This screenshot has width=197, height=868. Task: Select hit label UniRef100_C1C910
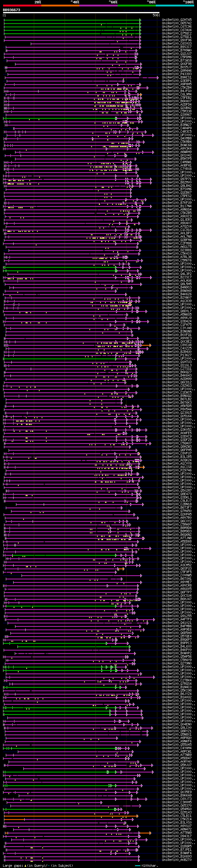pyautogui.click(x=177, y=230)
